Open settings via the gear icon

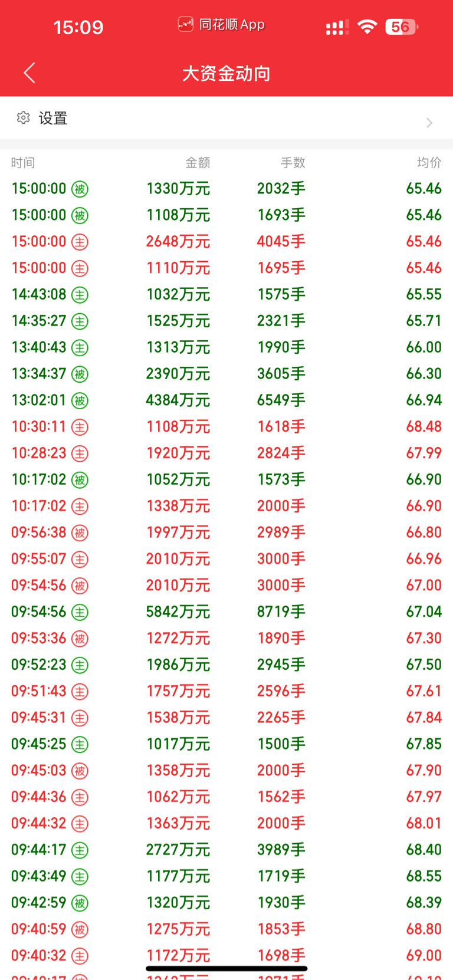(x=24, y=118)
